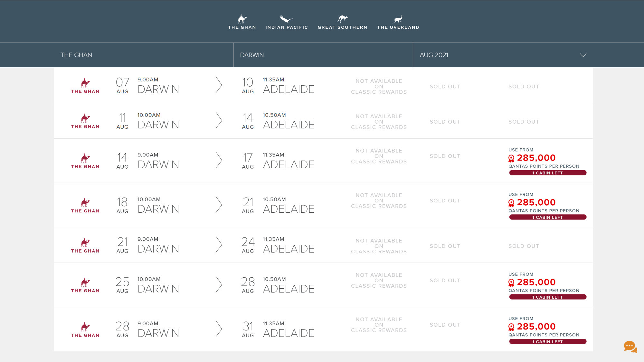Open the AUG 2021 month dropdown
Image resolution: width=644 pixels, height=362 pixels.
click(503, 55)
